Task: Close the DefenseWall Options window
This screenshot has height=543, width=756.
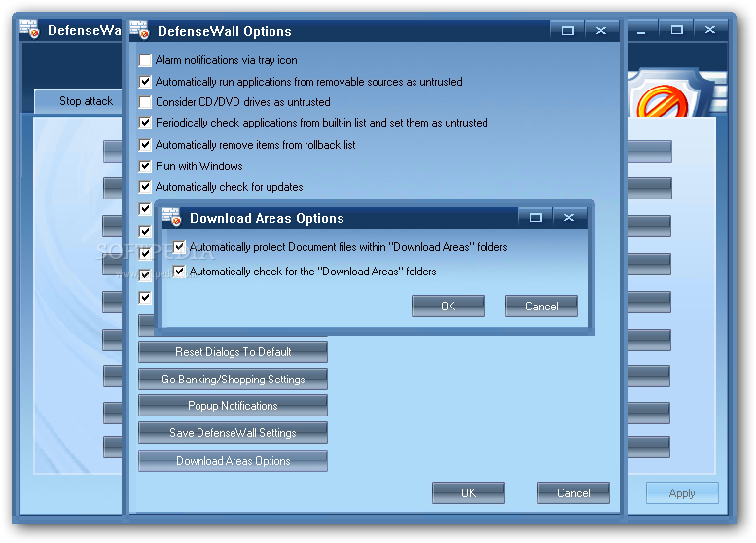Action: click(601, 31)
